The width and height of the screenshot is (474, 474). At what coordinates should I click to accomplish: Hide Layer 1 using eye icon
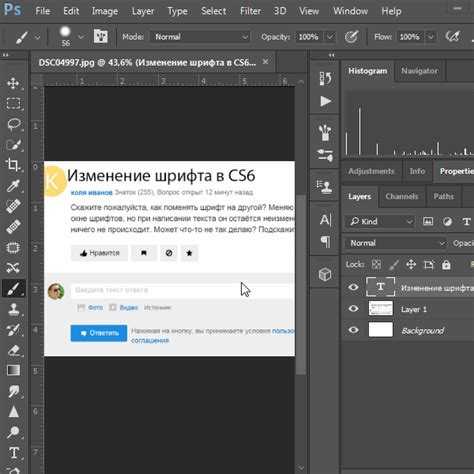point(354,309)
